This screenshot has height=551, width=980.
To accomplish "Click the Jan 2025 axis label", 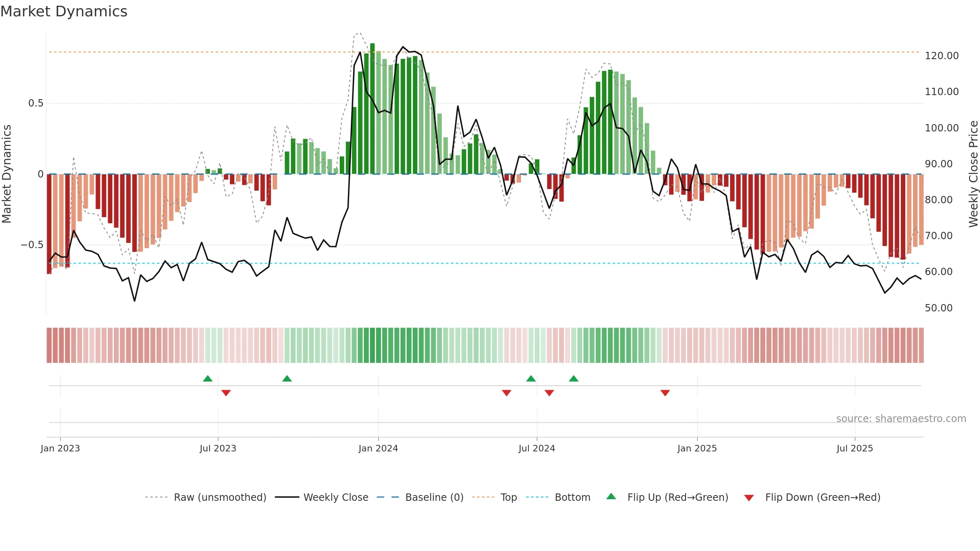I will click(x=697, y=448).
